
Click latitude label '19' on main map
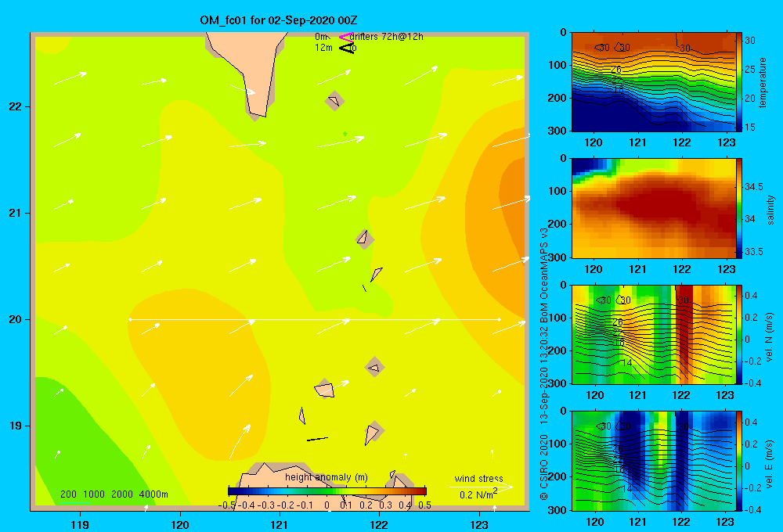coord(15,426)
